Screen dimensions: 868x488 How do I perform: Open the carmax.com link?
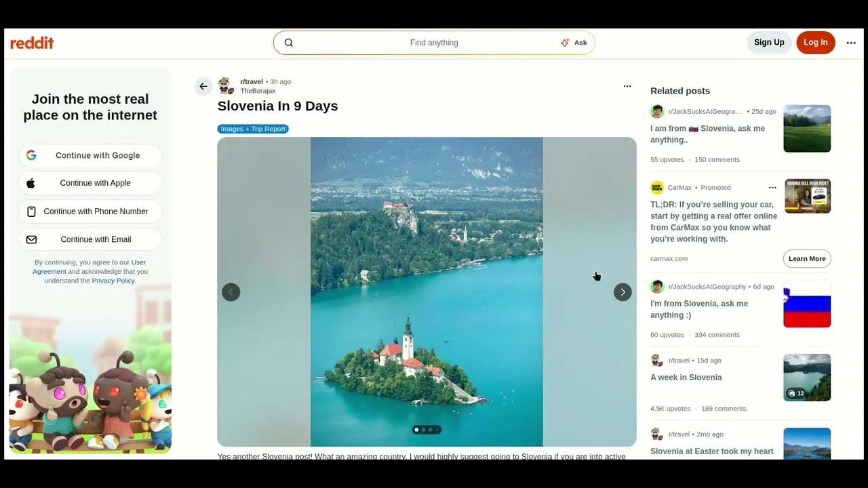(669, 258)
